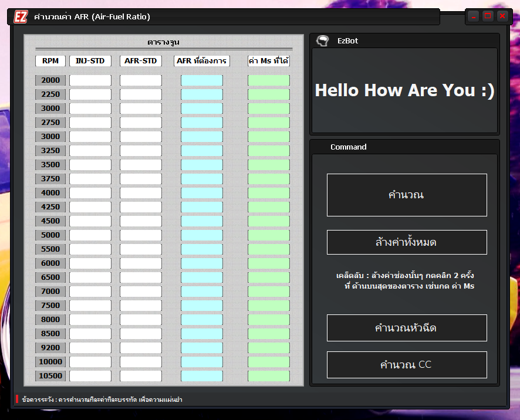
Task: Select the 10500 RPM row label
Action: coord(50,375)
